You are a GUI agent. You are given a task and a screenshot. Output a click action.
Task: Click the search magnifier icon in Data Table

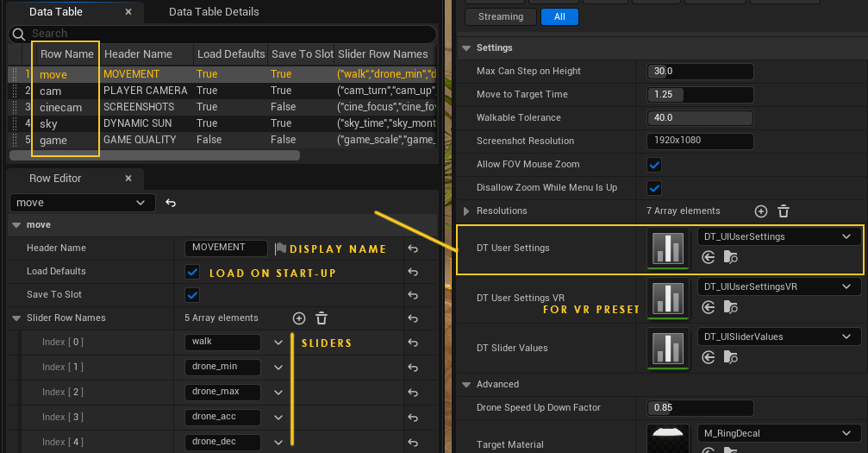[x=19, y=35]
